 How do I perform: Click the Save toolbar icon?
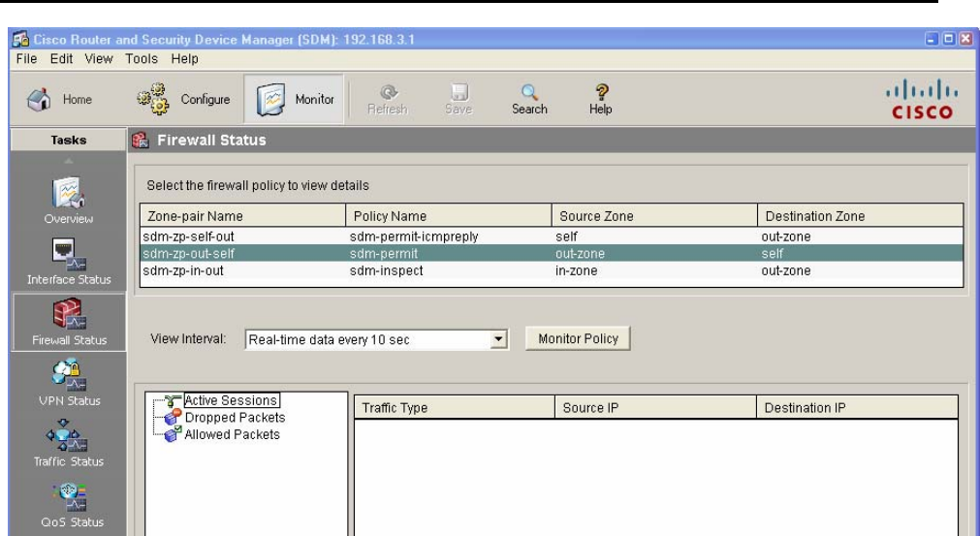(458, 100)
